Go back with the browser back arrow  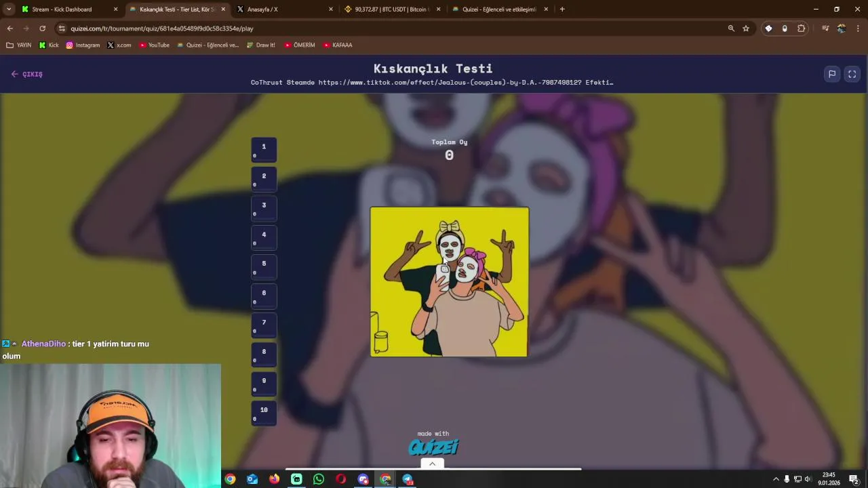(x=9, y=28)
